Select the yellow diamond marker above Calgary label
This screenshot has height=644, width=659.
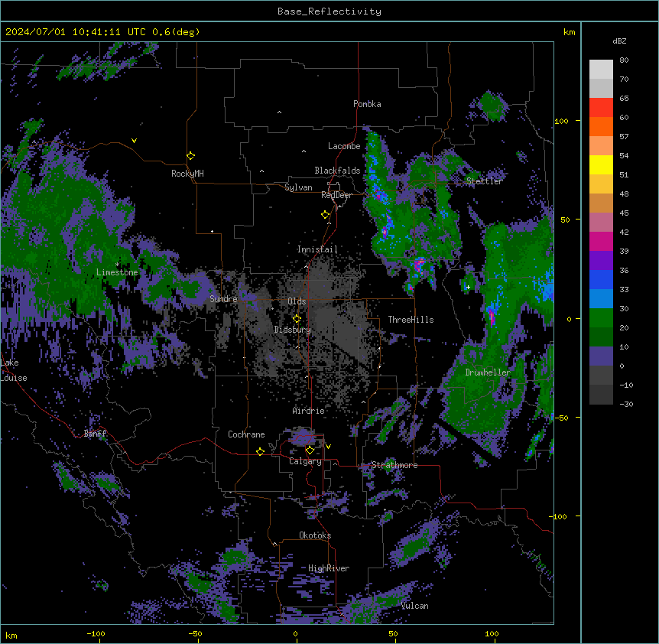point(310,450)
